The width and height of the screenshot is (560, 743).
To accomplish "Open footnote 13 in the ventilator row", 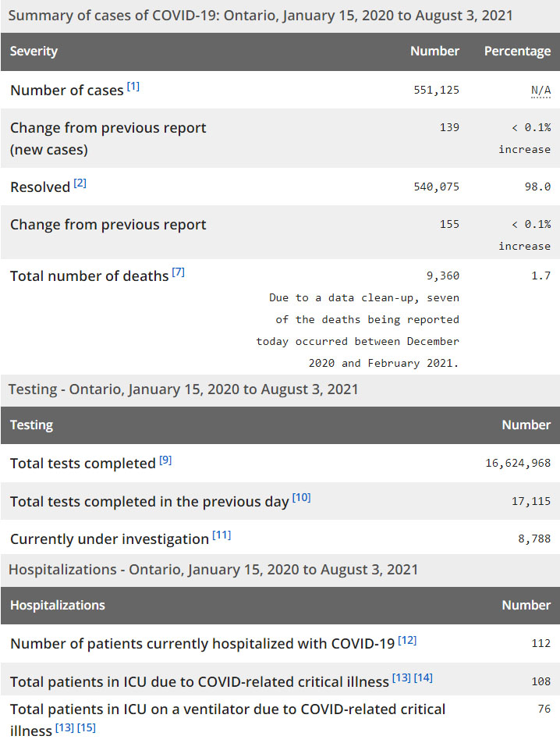I will click(65, 728).
